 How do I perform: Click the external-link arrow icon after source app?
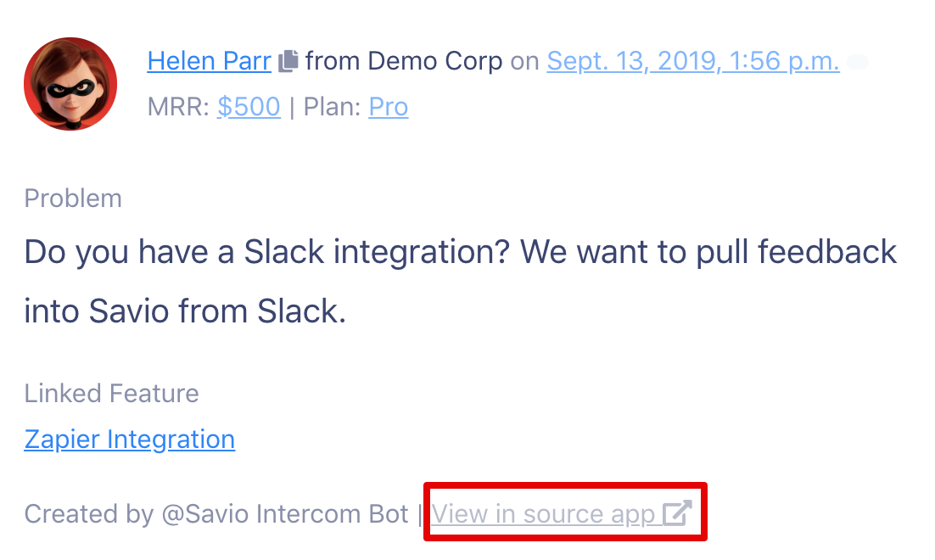coord(677,513)
